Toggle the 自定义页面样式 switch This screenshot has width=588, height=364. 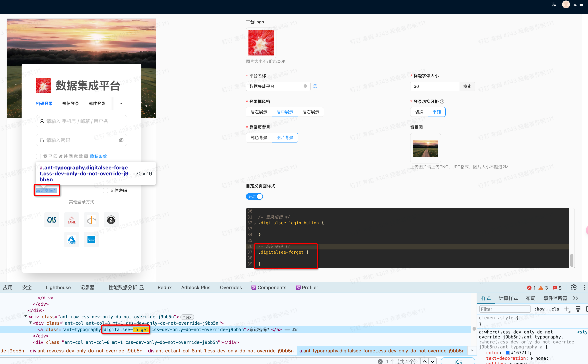click(x=254, y=196)
